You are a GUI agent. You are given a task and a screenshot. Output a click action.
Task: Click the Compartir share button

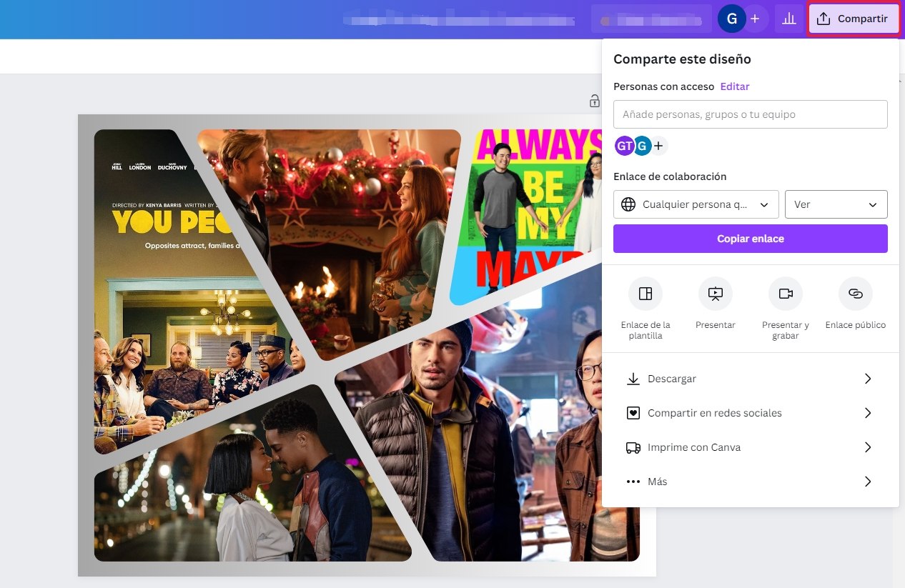click(x=853, y=19)
